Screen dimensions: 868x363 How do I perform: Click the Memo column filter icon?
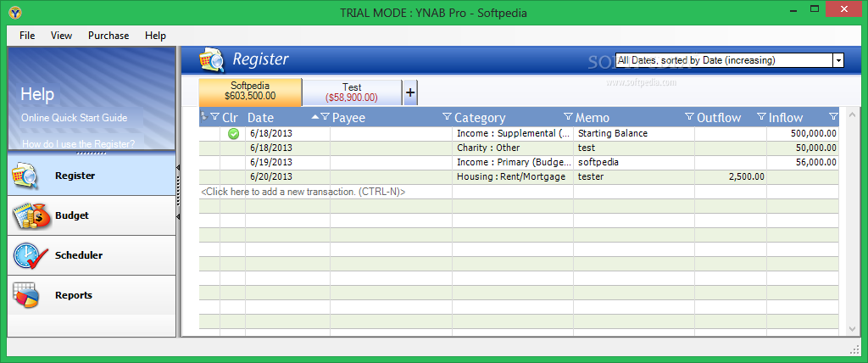pyautogui.click(x=689, y=116)
